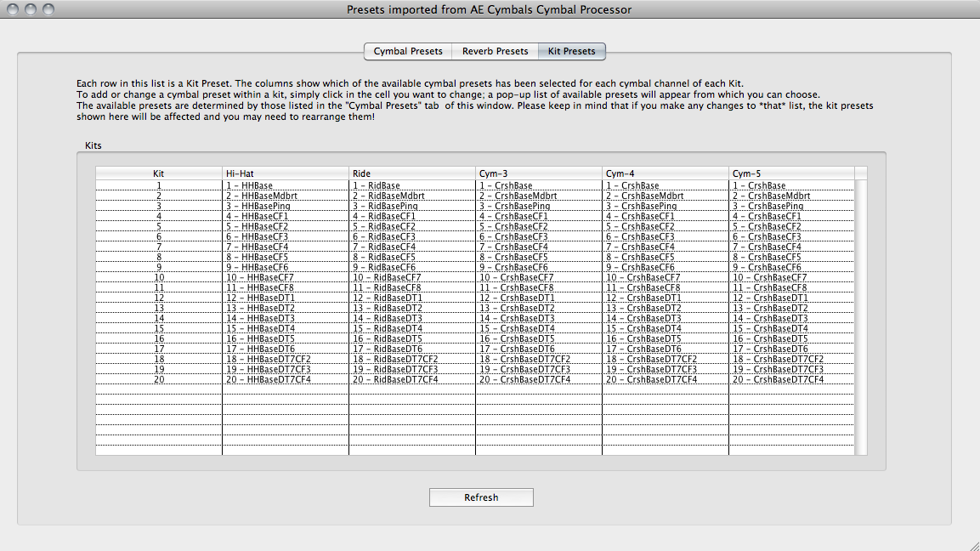The width and height of the screenshot is (980, 551).
Task: Open the Hi-Hat cell showing 1 – HHBase
Action: click(285, 185)
